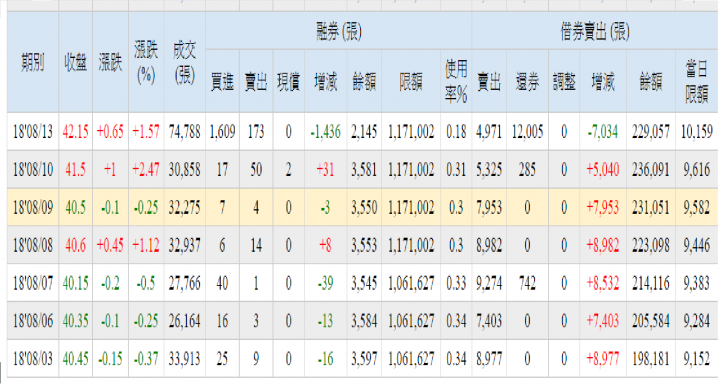Click trade volume 33,913
720x386 pixels.
[185, 358]
